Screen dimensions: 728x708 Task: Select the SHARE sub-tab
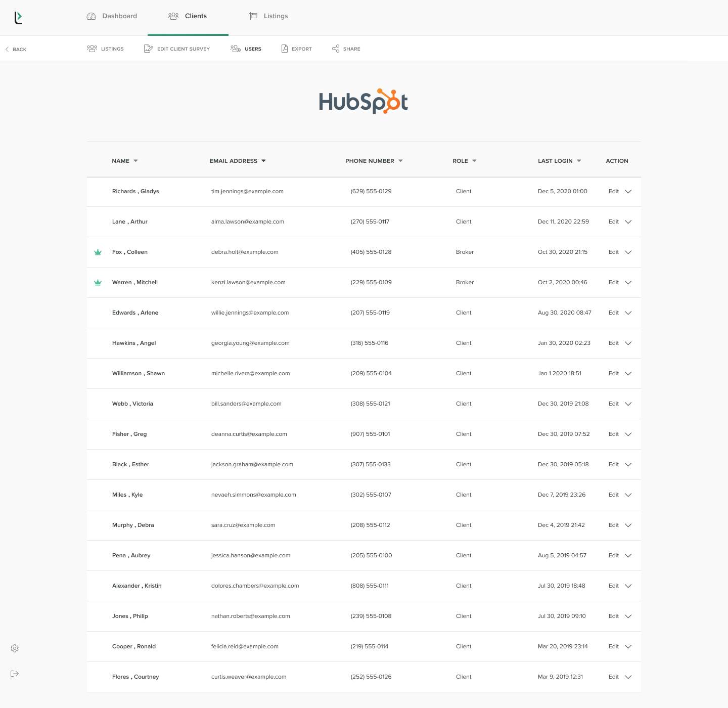coord(346,49)
